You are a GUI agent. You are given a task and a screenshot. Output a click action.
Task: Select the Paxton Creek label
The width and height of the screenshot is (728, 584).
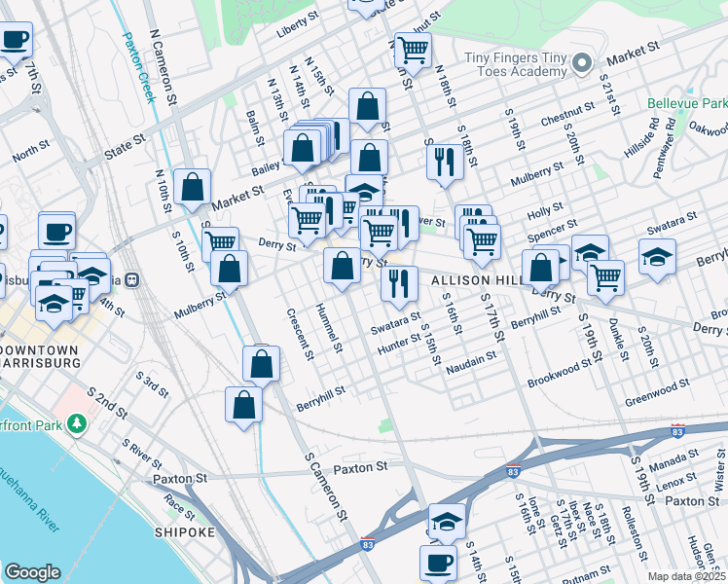pos(139,67)
